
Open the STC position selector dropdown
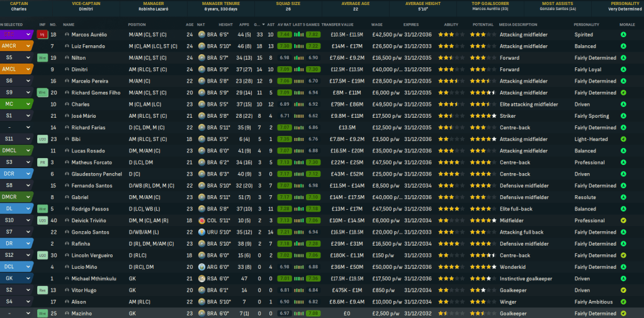(x=28, y=35)
